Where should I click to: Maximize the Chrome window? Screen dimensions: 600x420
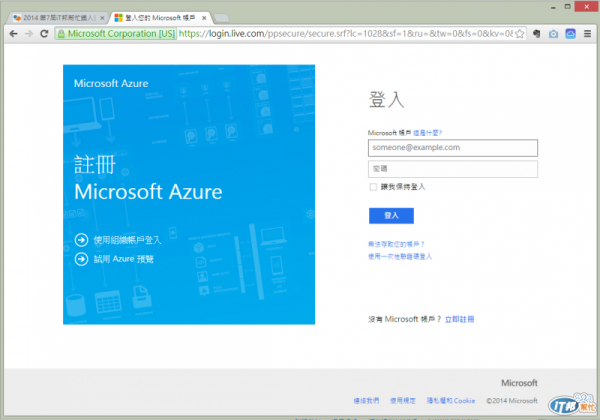tap(567, 7)
